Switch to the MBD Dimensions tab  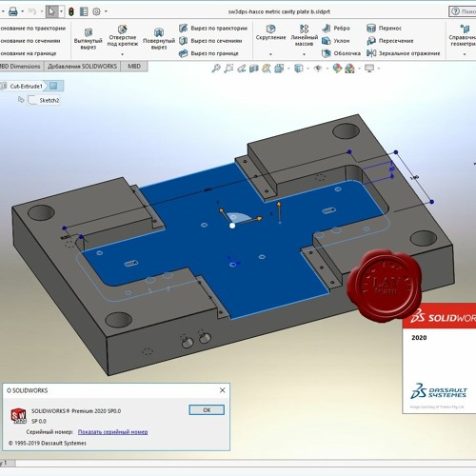21,67
